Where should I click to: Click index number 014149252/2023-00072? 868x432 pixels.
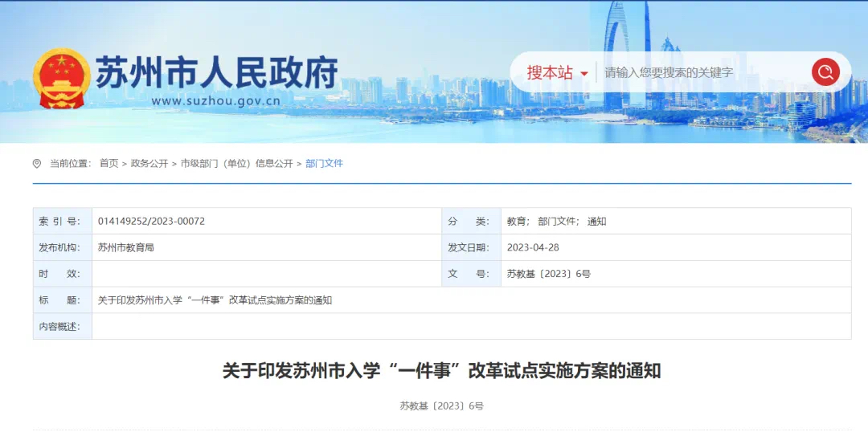pyautogui.click(x=151, y=221)
